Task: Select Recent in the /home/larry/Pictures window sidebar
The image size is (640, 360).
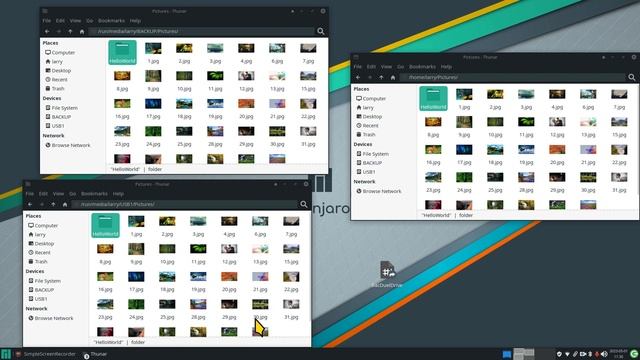Action: [x=367, y=126]
